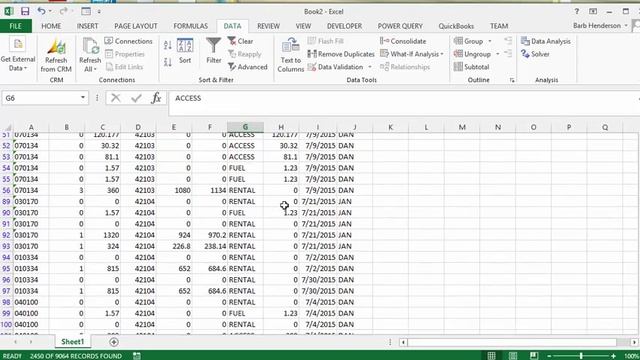Switch to Page Layout view icon
The image size is (640, 360).
pos(513,356)
